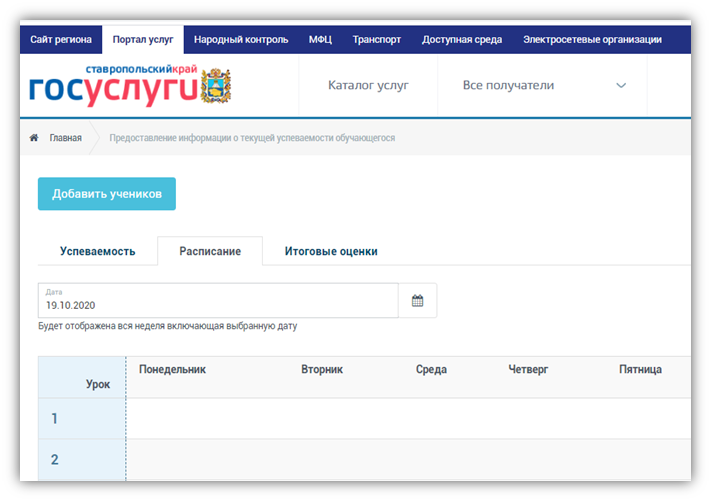Click the Главная breadcrumb link

65,138
